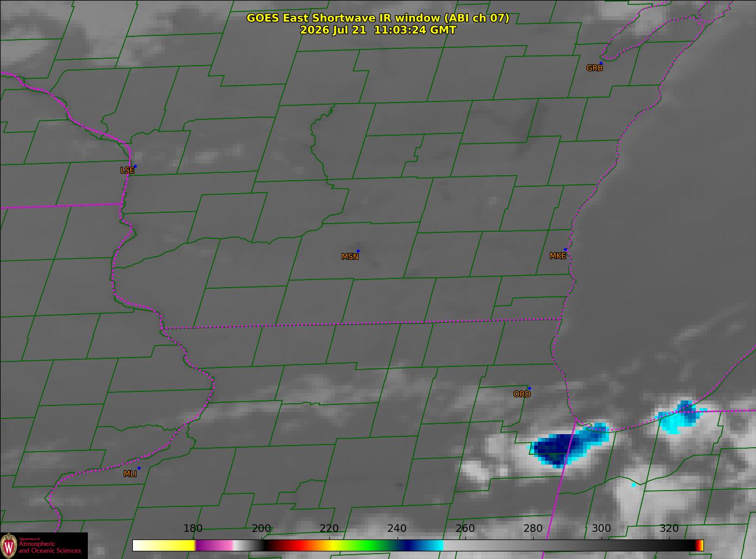Click the MKE station marker dot
This screenshot has width=756, height=559.
pyautogui.click(x=565, y=250)
